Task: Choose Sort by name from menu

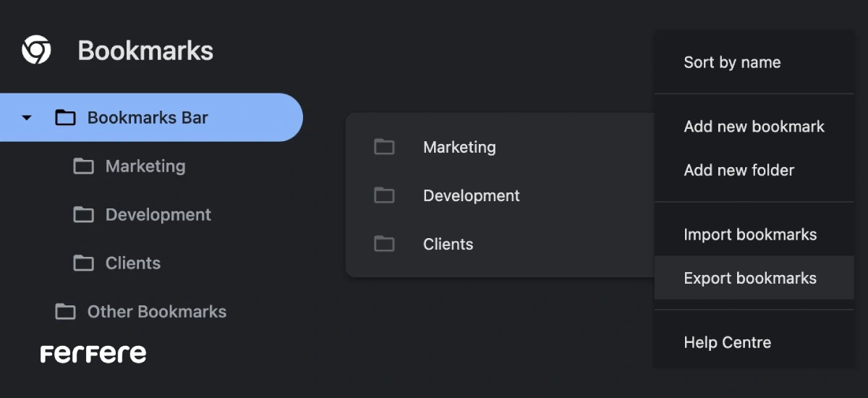Action: [x=732, y=62]
